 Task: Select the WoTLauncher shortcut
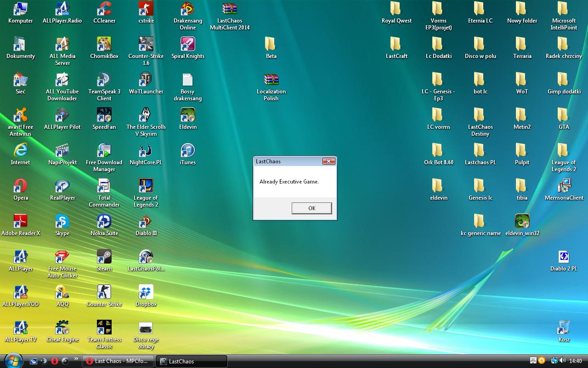coord(146,84)
